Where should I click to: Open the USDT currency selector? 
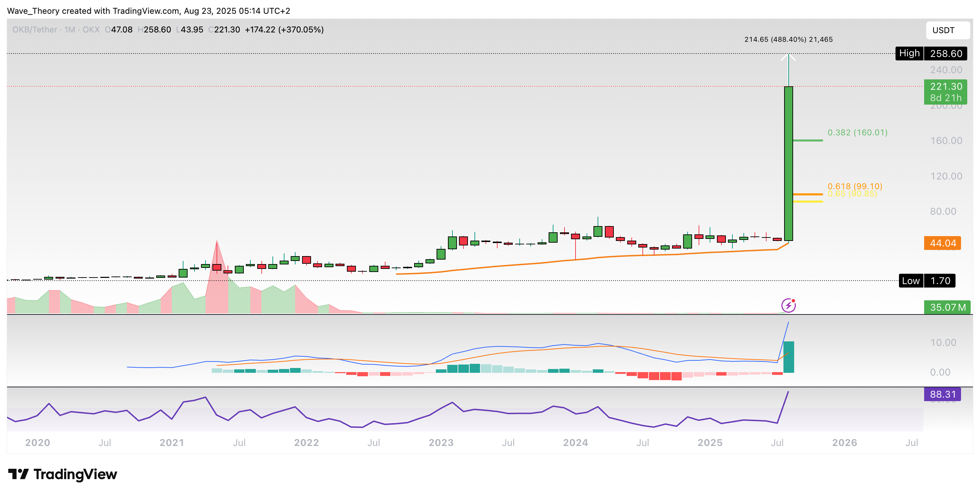(947, 30)
